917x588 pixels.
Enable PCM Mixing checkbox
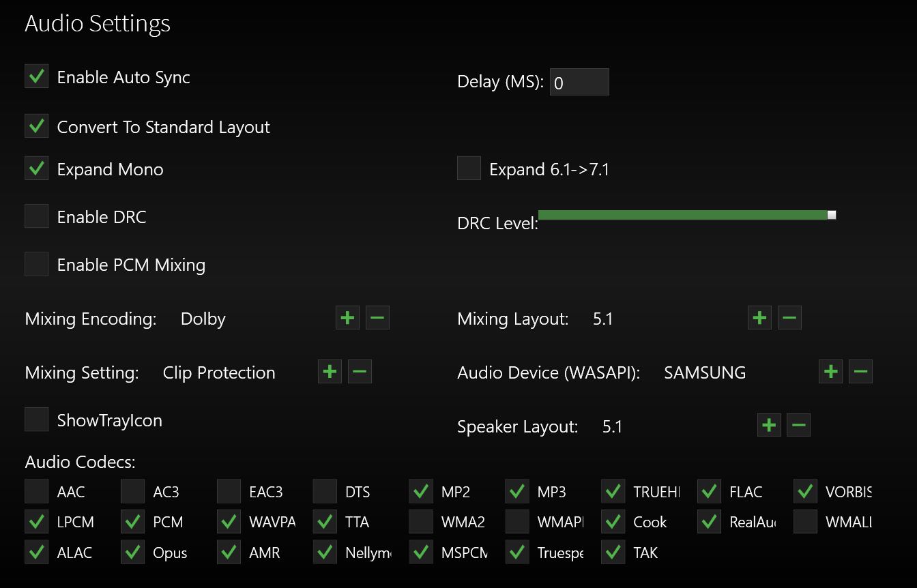point(37,264)
